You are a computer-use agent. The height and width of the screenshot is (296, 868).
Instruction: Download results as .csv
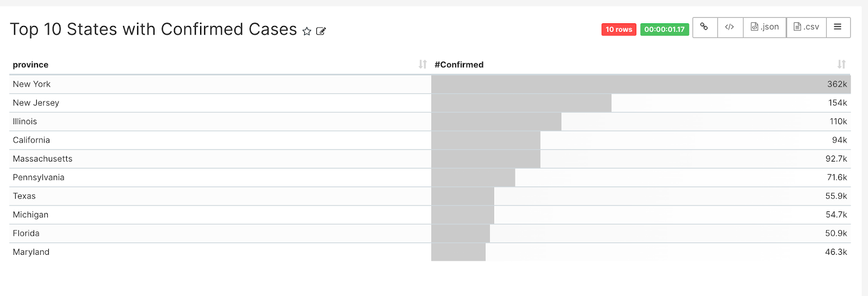point(806,27)
